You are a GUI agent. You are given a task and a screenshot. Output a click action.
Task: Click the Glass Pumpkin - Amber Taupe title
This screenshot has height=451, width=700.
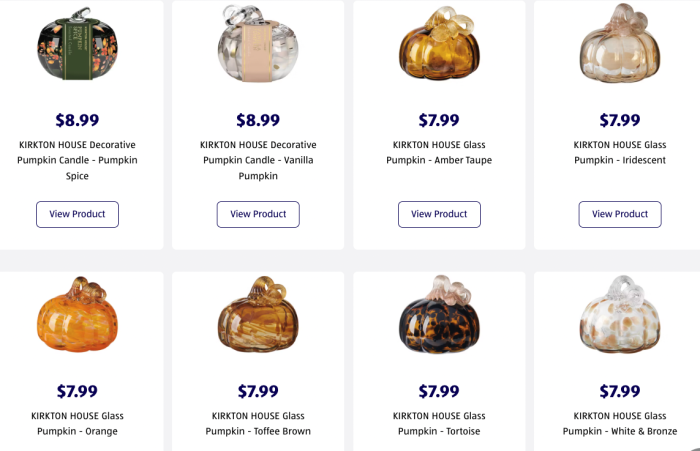[439, 152]
